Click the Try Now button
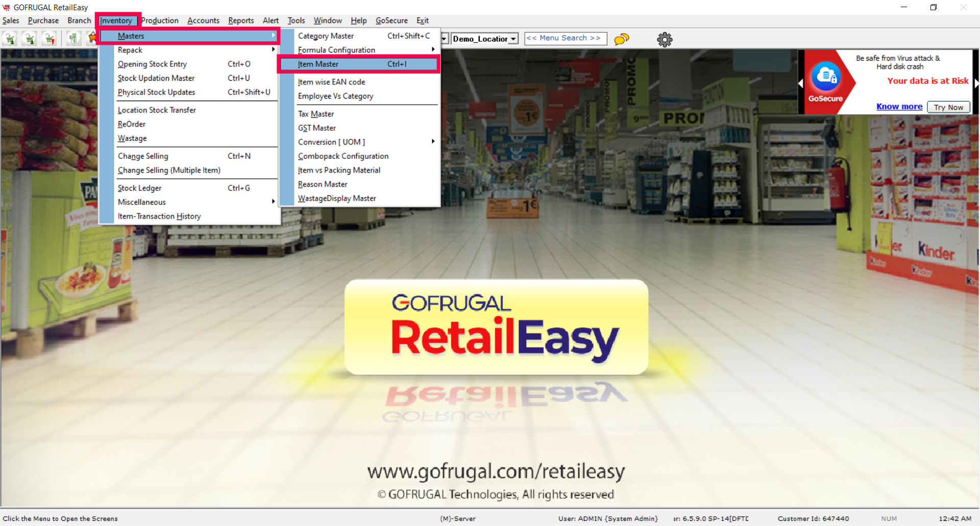980x526 pixels. pos(948,107)
